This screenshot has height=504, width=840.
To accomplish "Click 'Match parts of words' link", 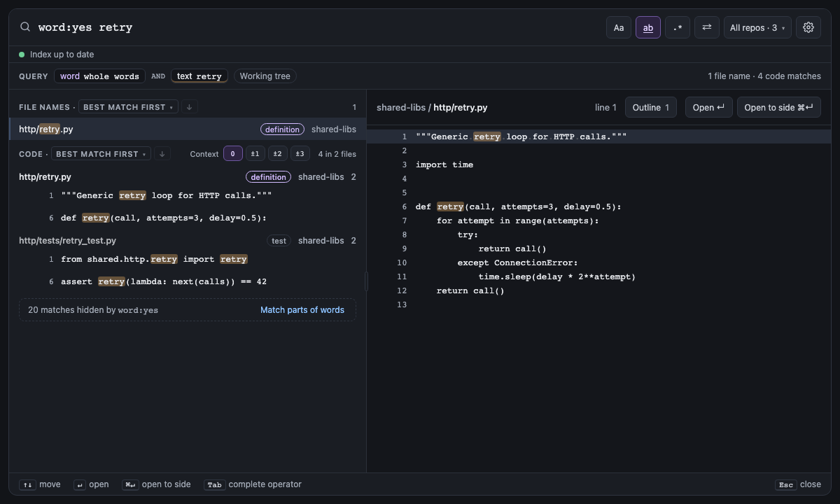I will (x=302, y=310).
